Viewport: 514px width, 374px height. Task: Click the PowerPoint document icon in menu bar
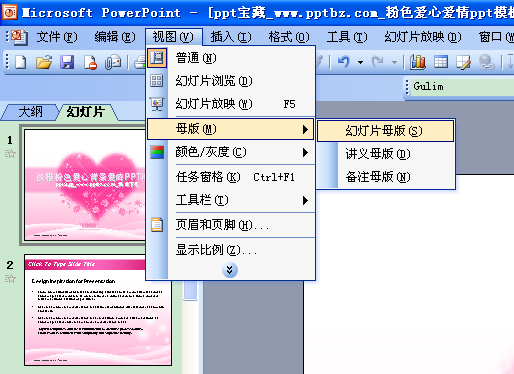[19, 37]
